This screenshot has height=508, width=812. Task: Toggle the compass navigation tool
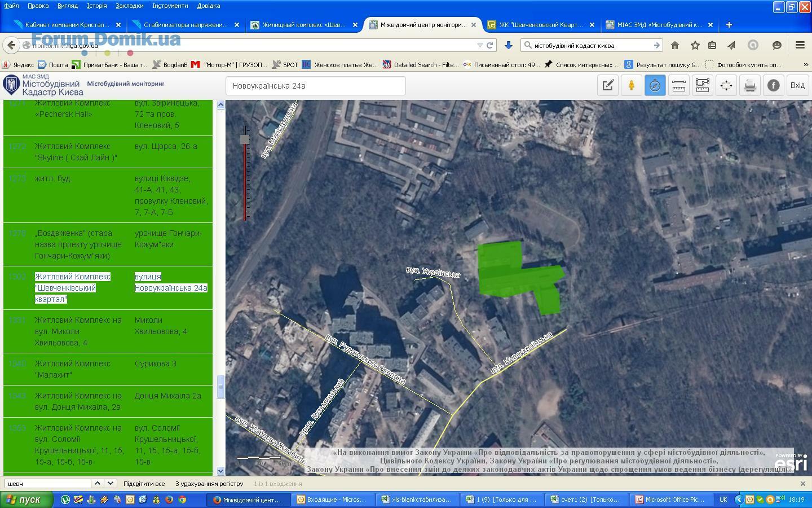tap(655, 85)
